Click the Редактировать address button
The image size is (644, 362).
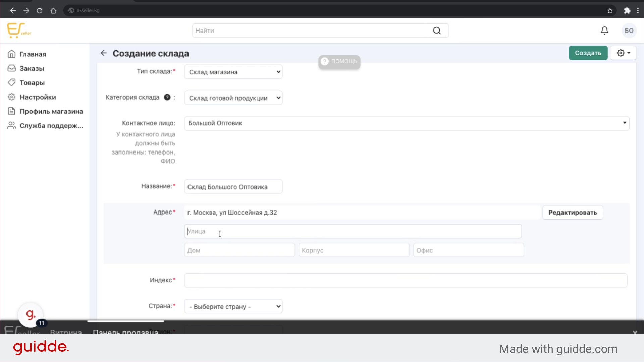coord(573,213)
